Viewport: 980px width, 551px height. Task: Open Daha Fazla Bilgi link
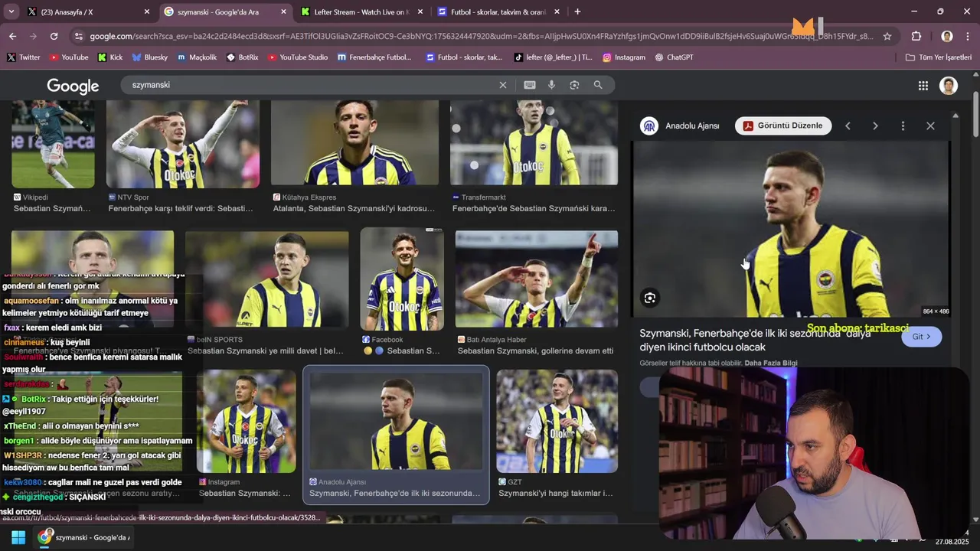pyautogui.click(x=771, y=363)
